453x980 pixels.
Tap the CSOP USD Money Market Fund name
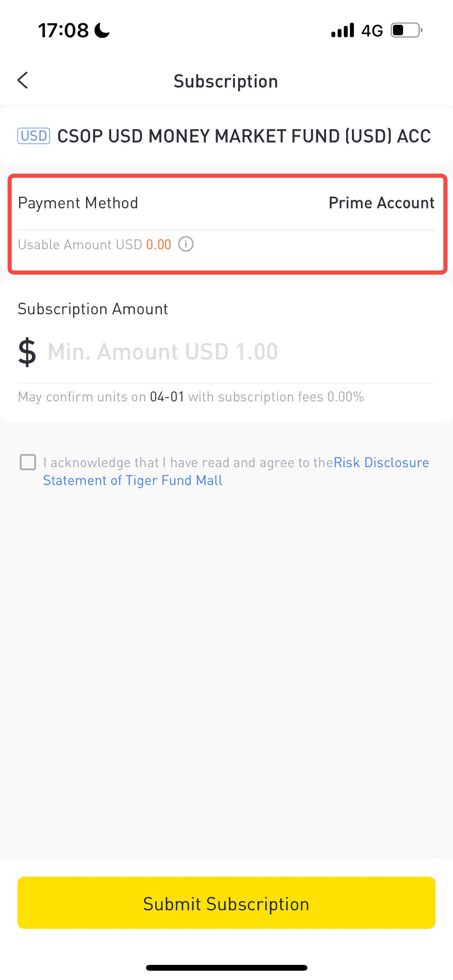pos(244,136)
